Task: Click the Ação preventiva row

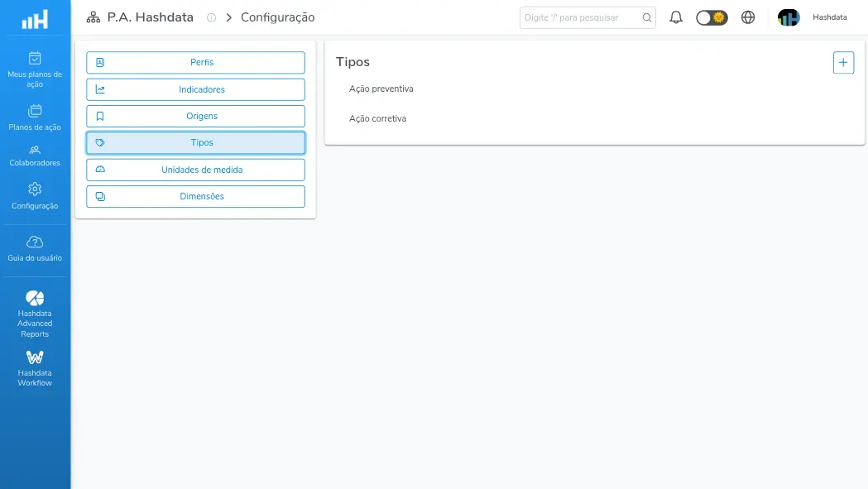Action: pos(595,89)
